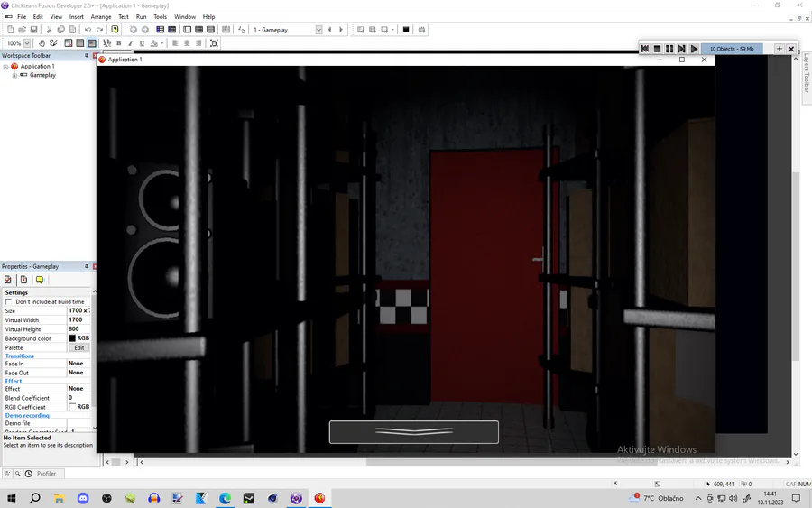Open the zoom level 100% dropdown
812x508 pixels.
(27, 43)
